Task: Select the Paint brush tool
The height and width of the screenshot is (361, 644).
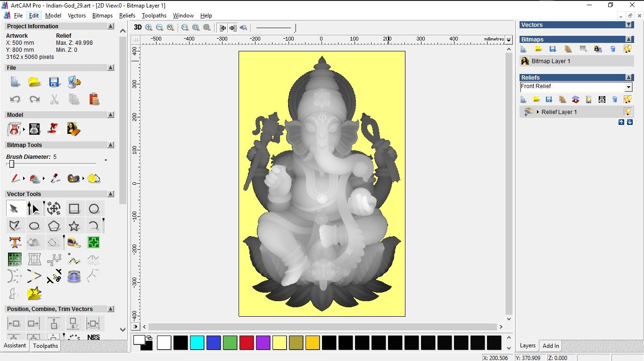Action: tap(14, 179)
